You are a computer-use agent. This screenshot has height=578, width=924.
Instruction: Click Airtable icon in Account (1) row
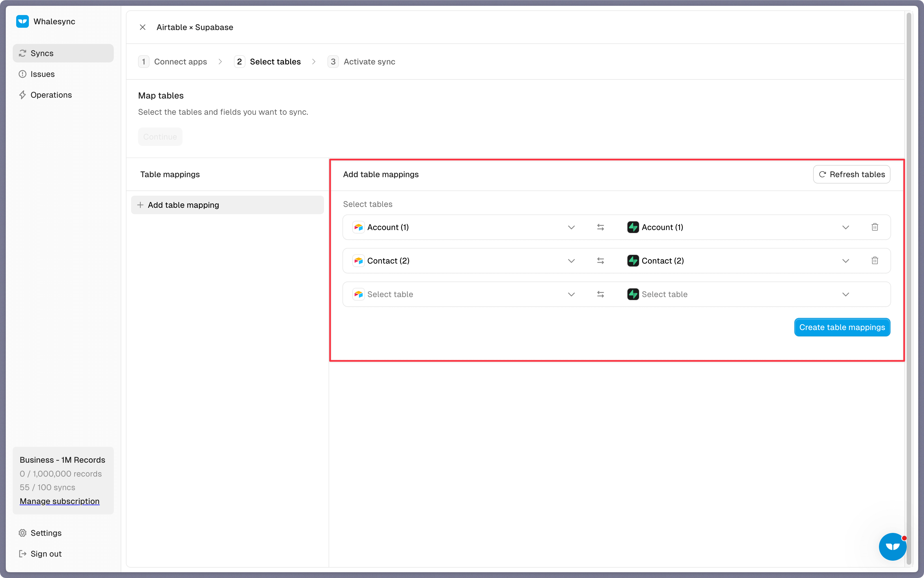[359, 227]
